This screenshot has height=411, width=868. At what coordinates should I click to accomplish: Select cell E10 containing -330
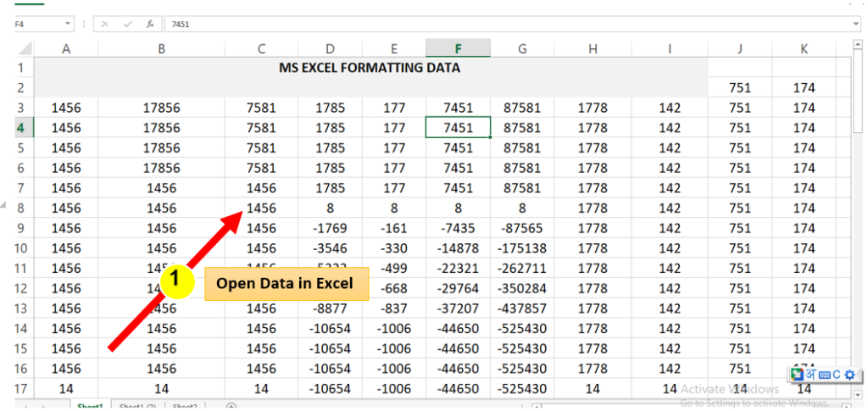[x=394, y=247]
